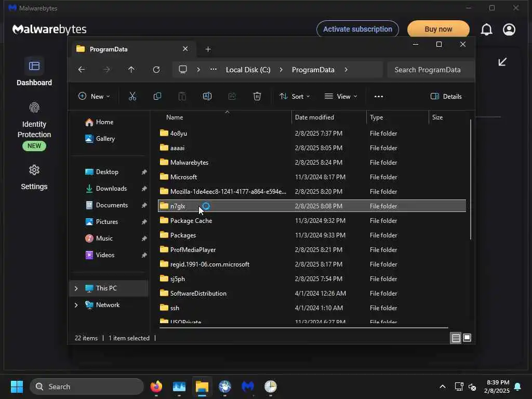Sort by Name column header
Image resolution: width=532 pixels, height=399 pixels.
(175, 117)
